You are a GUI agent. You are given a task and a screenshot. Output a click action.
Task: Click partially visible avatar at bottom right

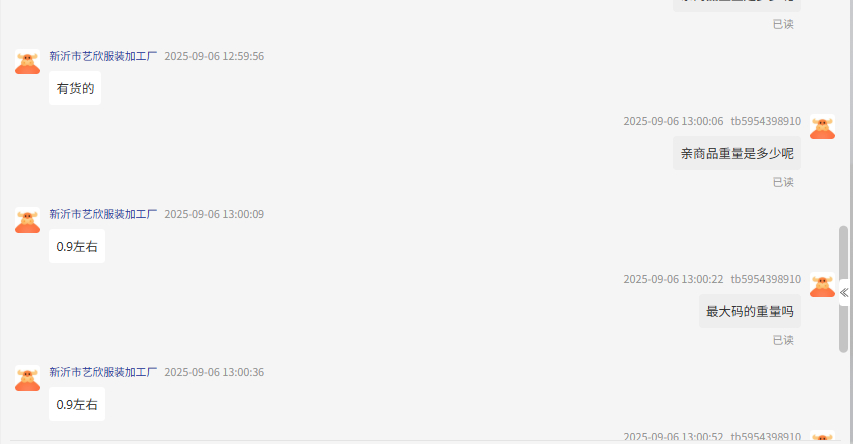(822, 436)
